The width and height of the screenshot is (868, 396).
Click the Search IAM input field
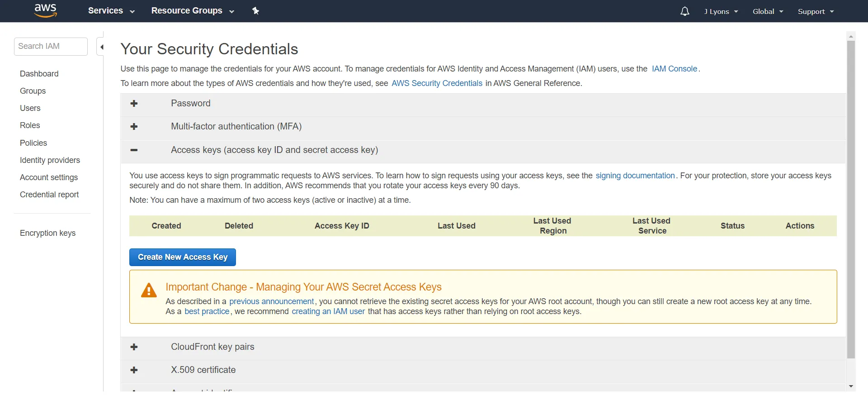tap(51, 47)
